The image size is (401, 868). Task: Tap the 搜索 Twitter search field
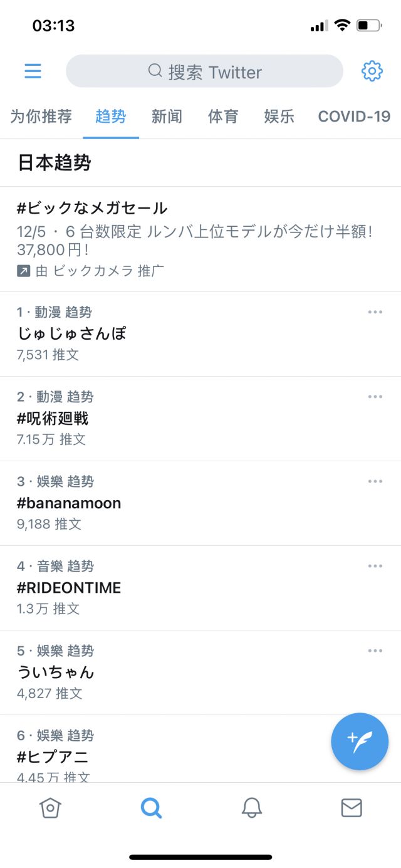pyautogui.click(x=204, y=71)
